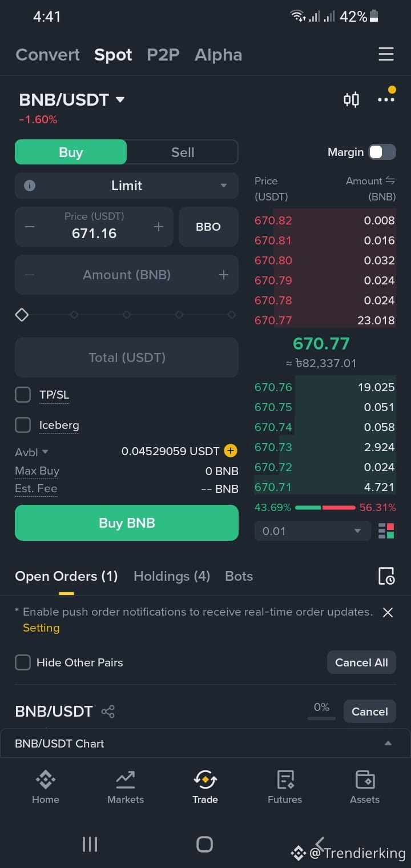Screen dimensions: 411x868
Task: Open the three-dot more options icon
Action: pyautogui.click(x=386, y=100)
